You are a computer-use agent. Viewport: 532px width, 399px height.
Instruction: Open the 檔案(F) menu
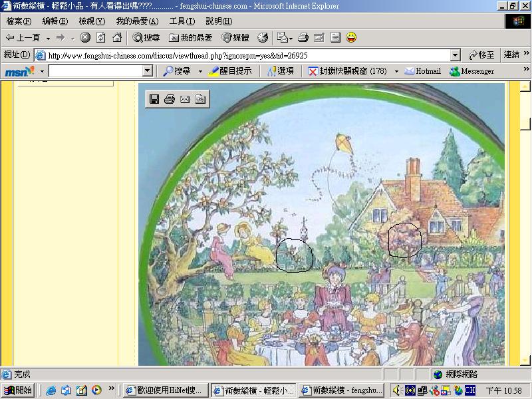(x=19, y=21)
